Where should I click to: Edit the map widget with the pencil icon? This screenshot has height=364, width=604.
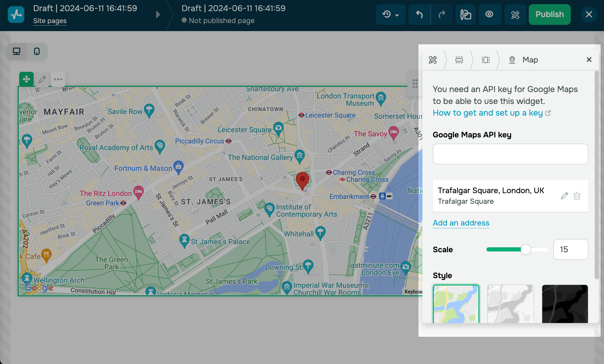(42, 79)
